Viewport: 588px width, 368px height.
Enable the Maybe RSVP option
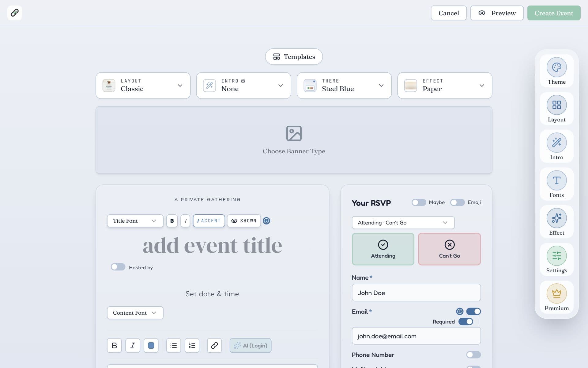pos(419,202)
